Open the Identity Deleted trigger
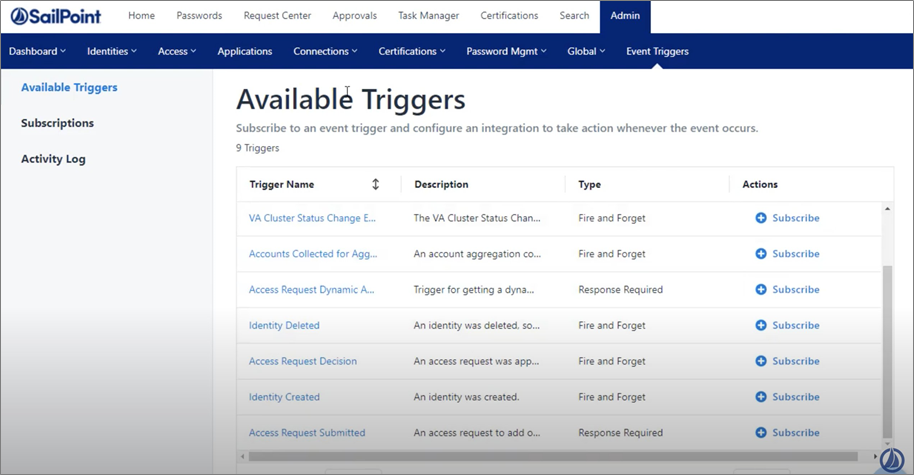This screenshot has width=914, height=475. (x=284, y=325)
